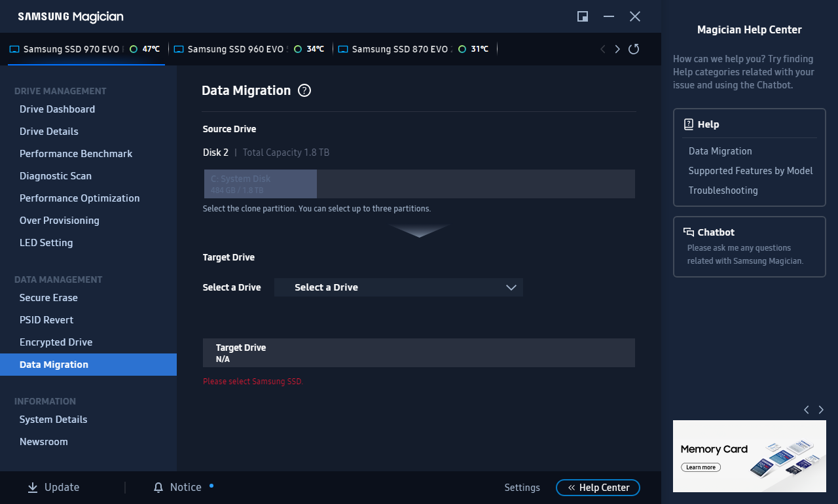The width and height of the screenshot is (838, 504).
Task: Switch to Samsung SSD 870 EVO tab
Action: click(416, 49)
